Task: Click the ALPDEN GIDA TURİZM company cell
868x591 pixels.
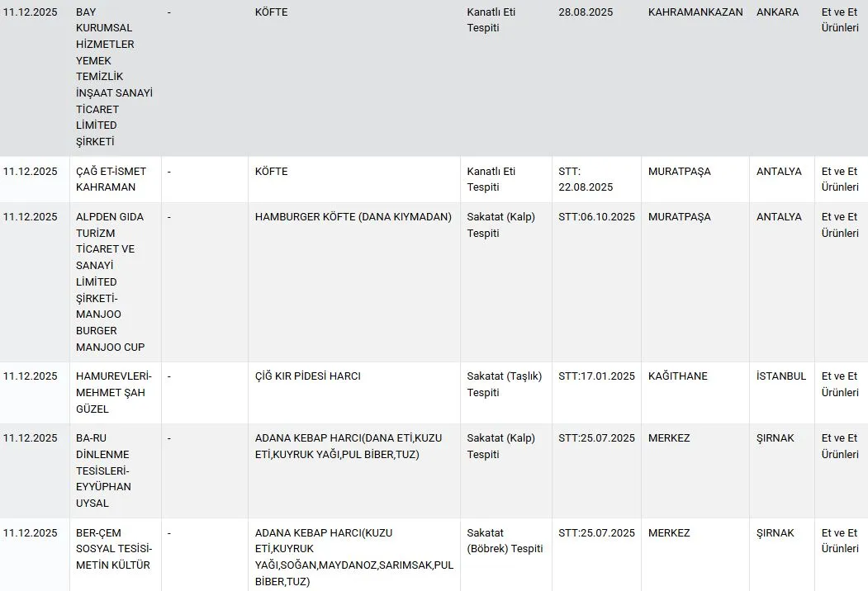Action: [x=111, y=281]
